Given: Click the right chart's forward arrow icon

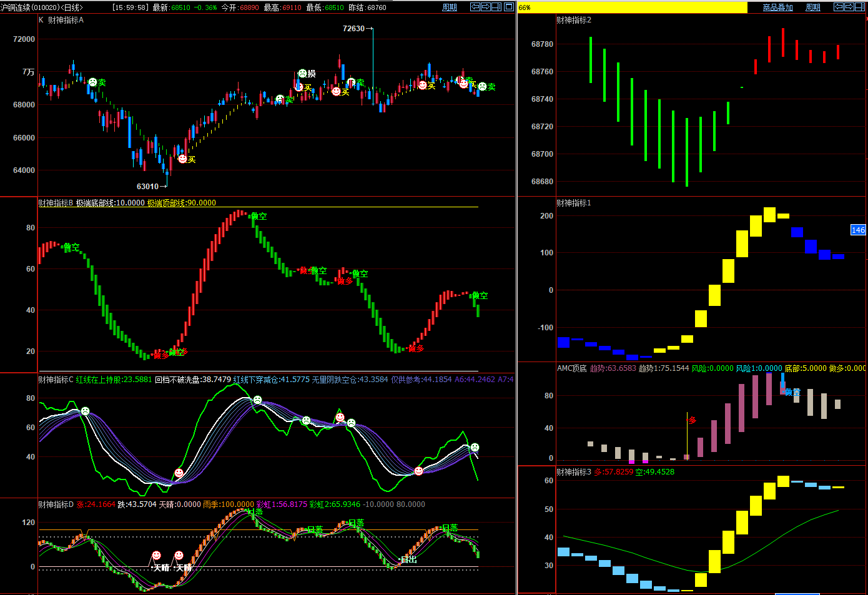Looking at the screenshot, I should tap(849, 7).
